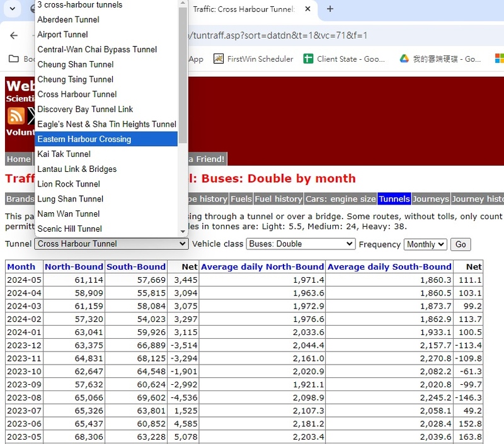Image resolution: width=504 pixels, height=444 pixels.
Task: Select Eastern Harbour Crossing from list
Action: (84, 139)
